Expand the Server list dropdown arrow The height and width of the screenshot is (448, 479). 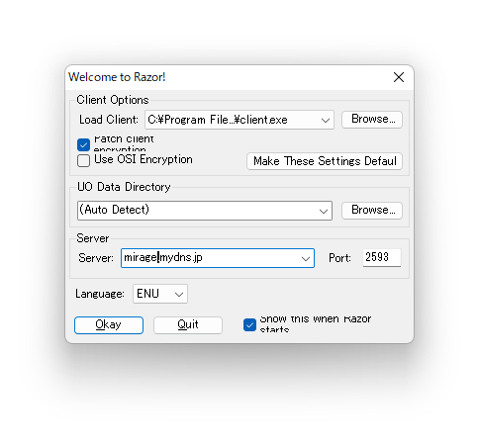306,258
